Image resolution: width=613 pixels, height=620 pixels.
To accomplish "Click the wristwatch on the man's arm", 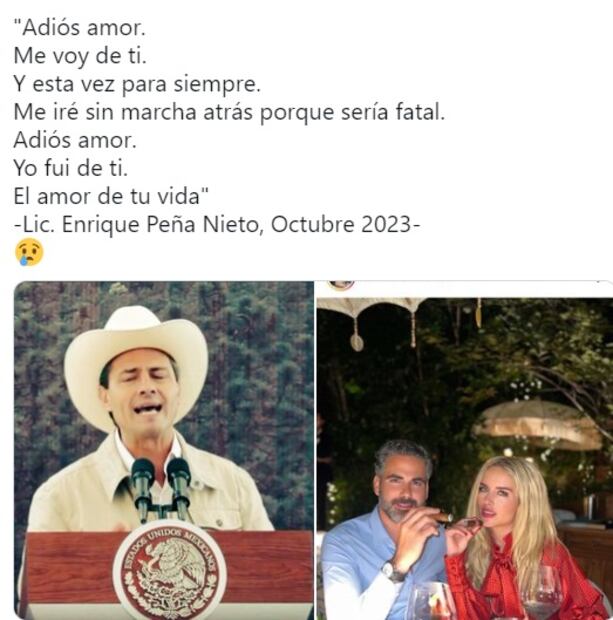I will coord(393,571).
